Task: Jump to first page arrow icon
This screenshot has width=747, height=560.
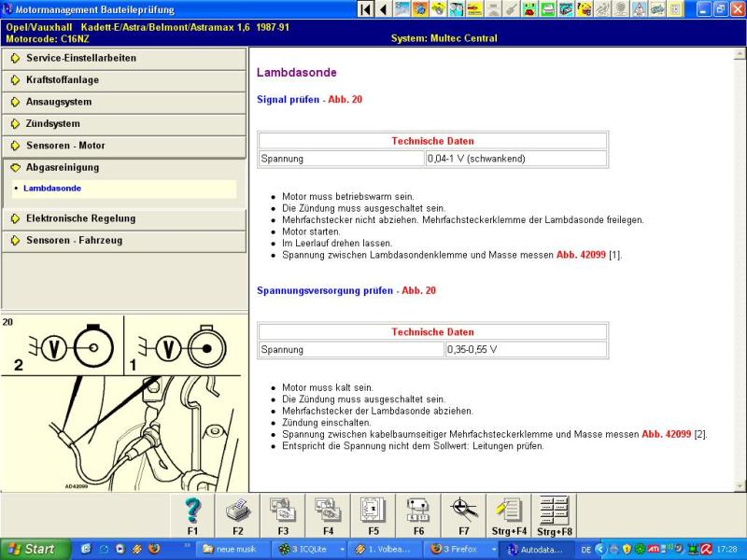Action: [x=365, y=9]
